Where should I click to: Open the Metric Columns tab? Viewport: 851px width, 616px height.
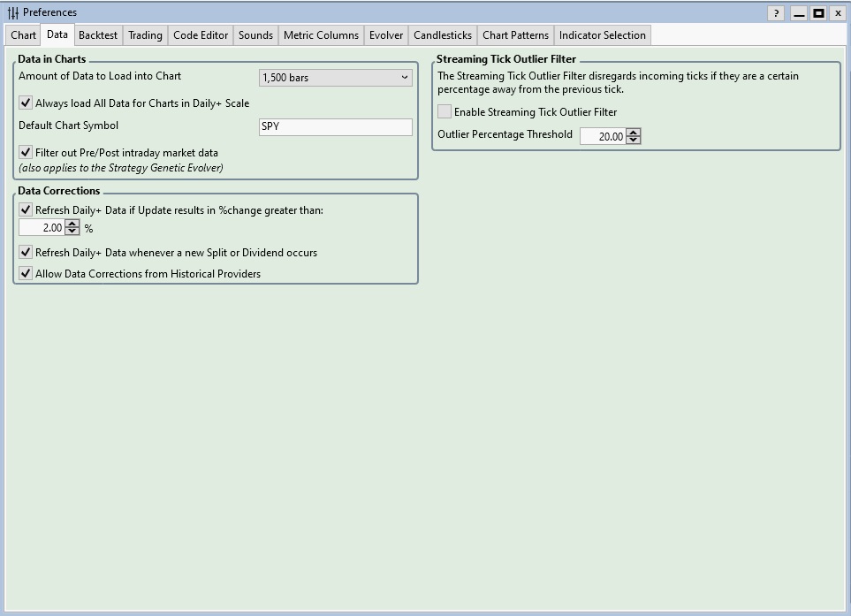tap(321, 35)
